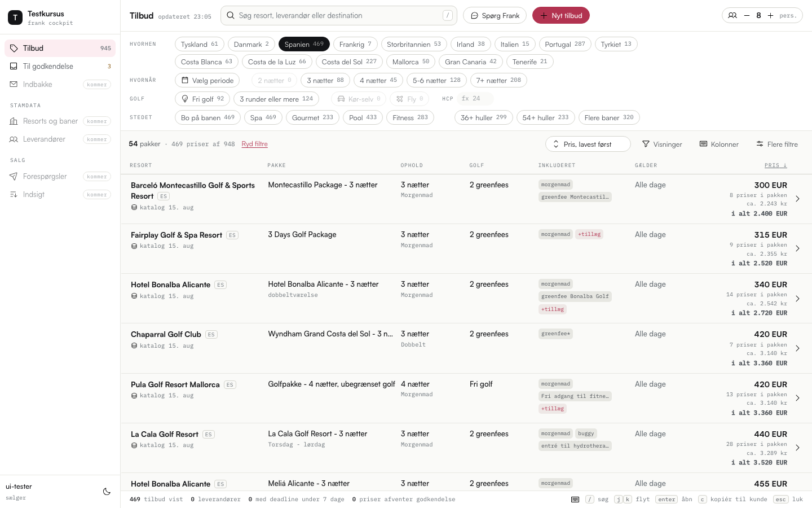812x508 pixels.
Task: Toggle the 3 nætter filter chip
Action: [x=325, y=81]
